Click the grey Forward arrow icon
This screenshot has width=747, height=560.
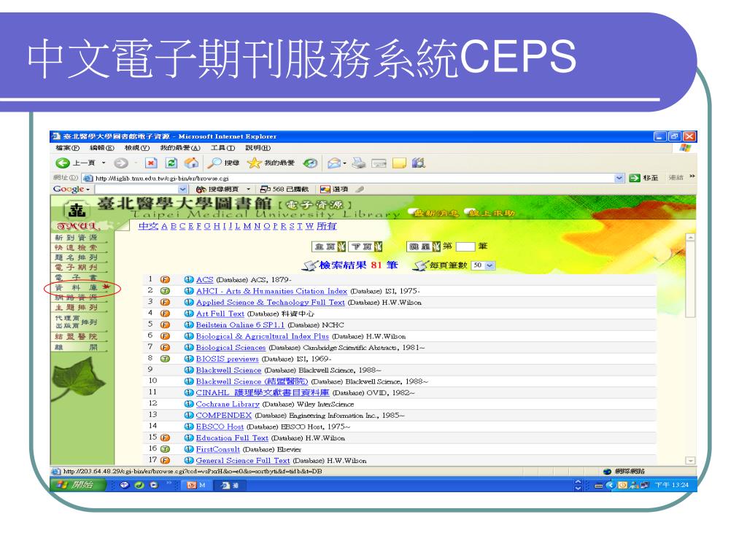click(121, 163)
